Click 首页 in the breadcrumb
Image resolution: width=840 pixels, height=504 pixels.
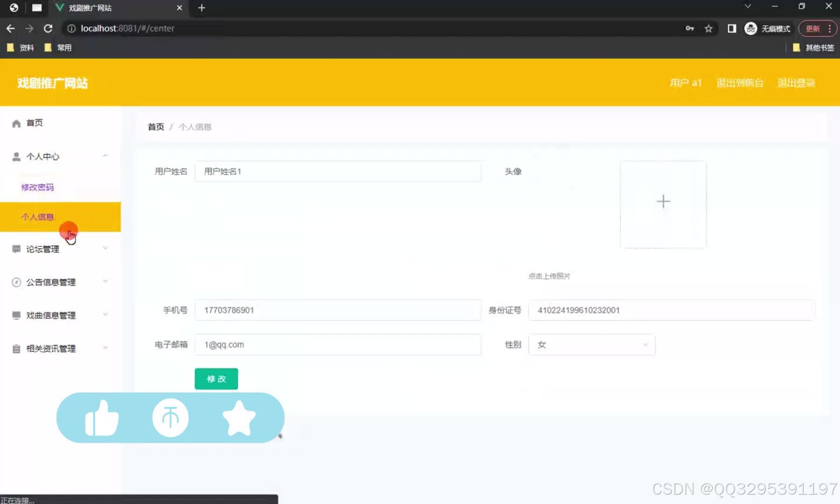tap(156, 127)
